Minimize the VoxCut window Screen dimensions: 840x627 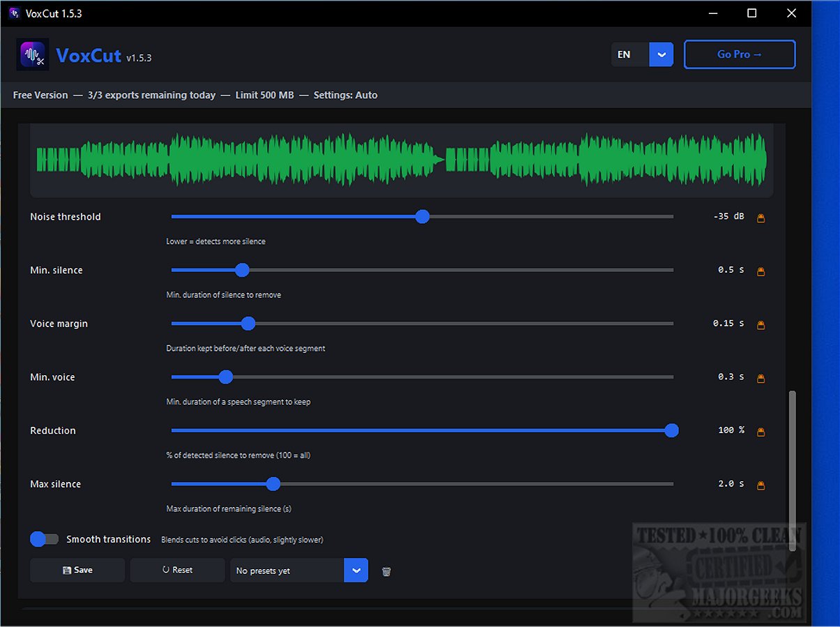click(x=712, y=13)
